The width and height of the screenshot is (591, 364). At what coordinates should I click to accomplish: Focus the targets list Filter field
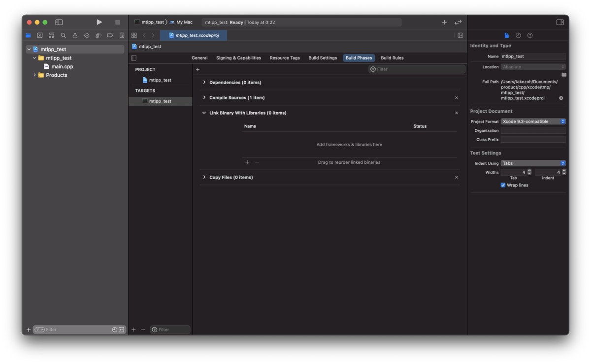[x=170, y=330]
